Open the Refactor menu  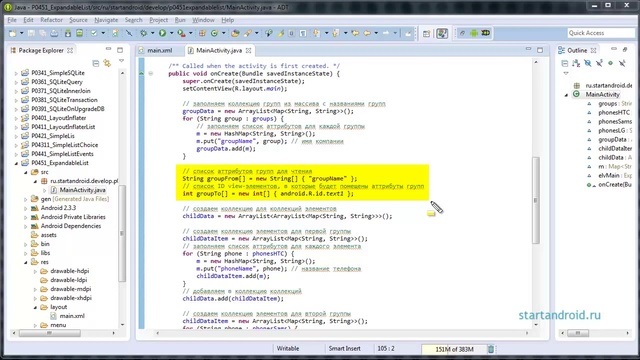[x=51, y=20]
